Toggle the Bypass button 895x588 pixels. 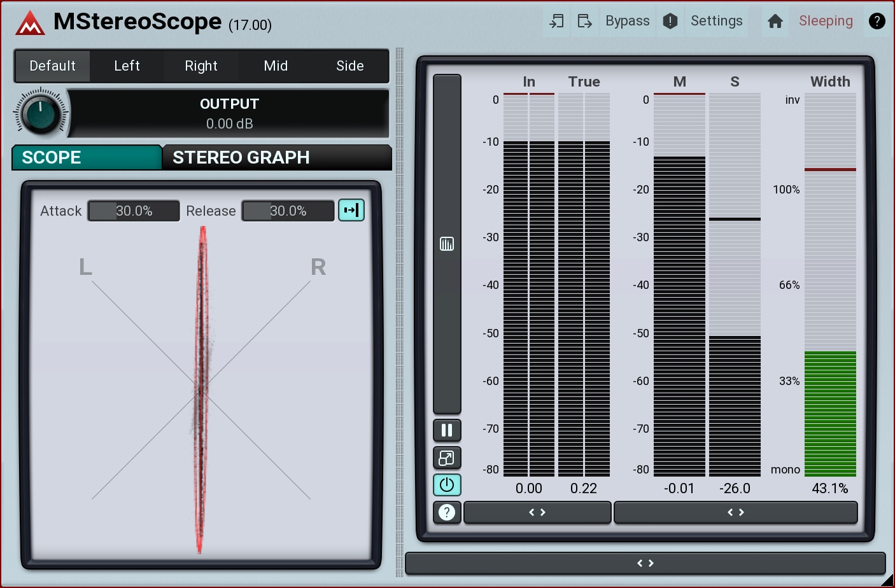pyautogui.click(x=627, y=21)
